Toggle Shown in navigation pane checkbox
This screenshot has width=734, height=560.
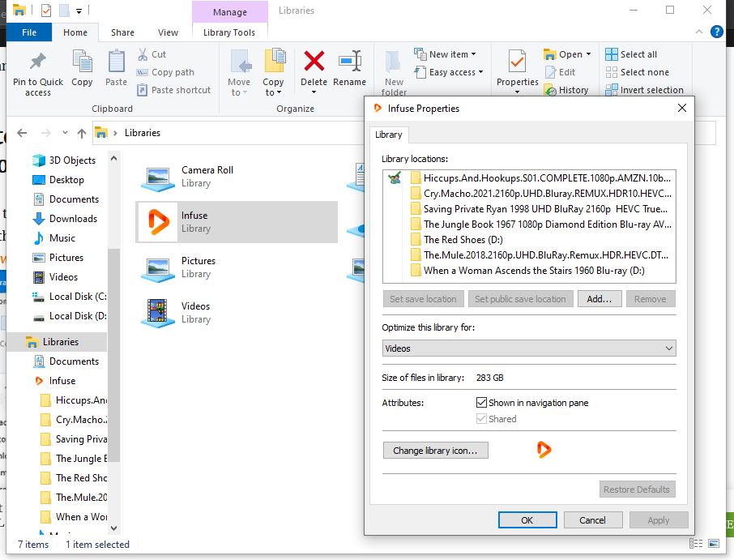point(481,403)
